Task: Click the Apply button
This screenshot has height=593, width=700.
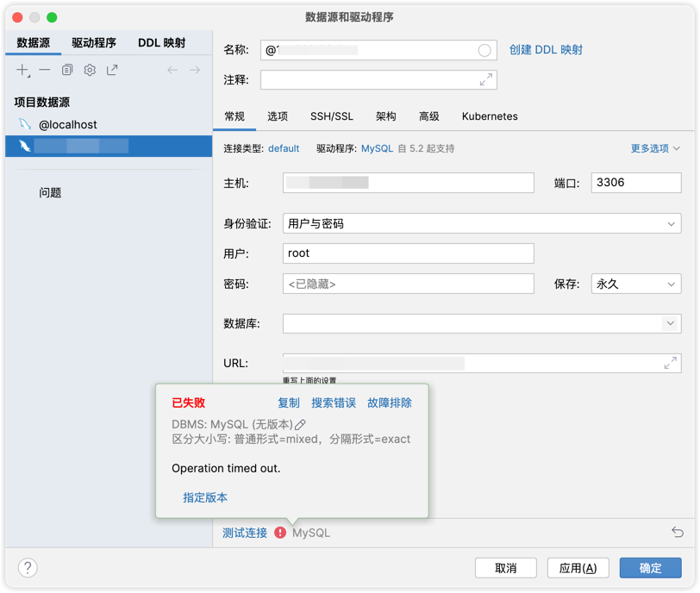Action: pyautogui.click(x=578, y=568)
